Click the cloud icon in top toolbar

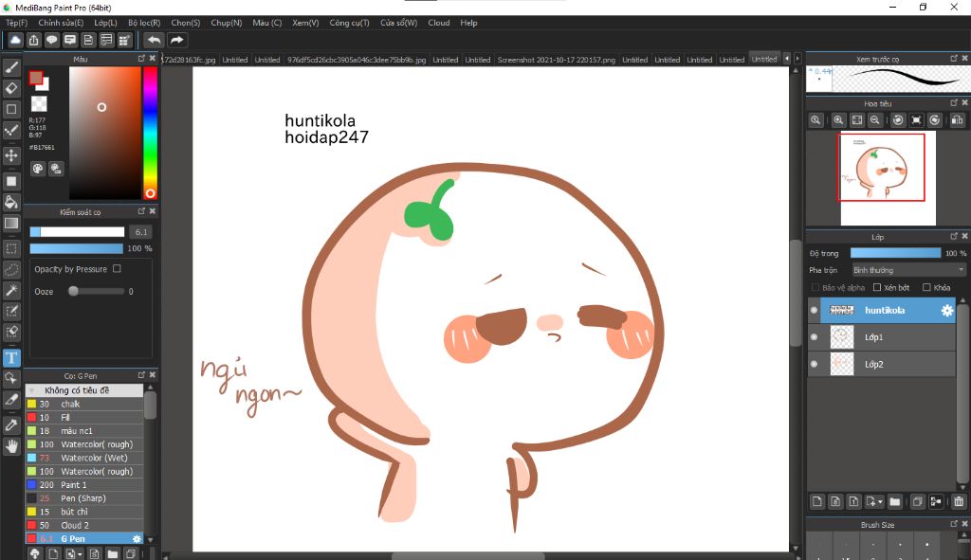tap(15, 40)
